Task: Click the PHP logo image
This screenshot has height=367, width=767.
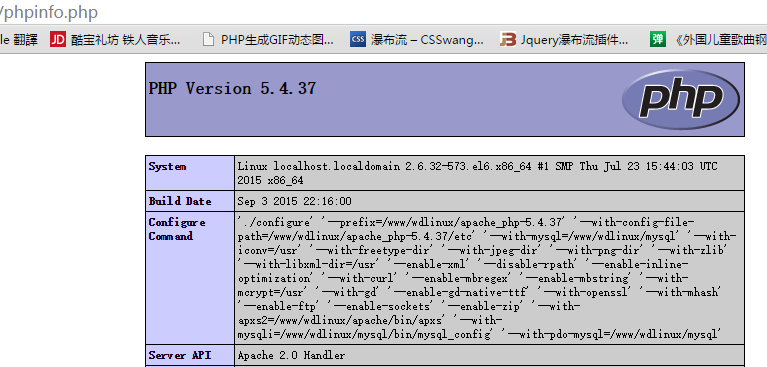Action: click(681, 99)
